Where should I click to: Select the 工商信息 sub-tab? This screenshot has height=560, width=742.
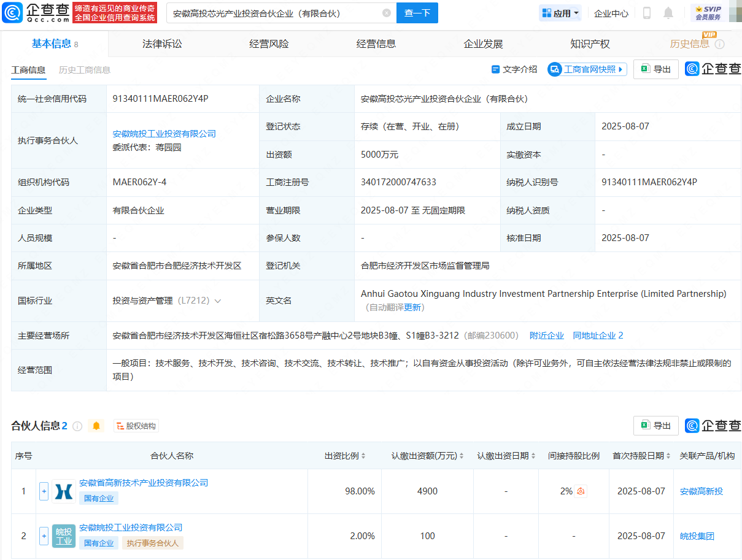tap(28, 70)
